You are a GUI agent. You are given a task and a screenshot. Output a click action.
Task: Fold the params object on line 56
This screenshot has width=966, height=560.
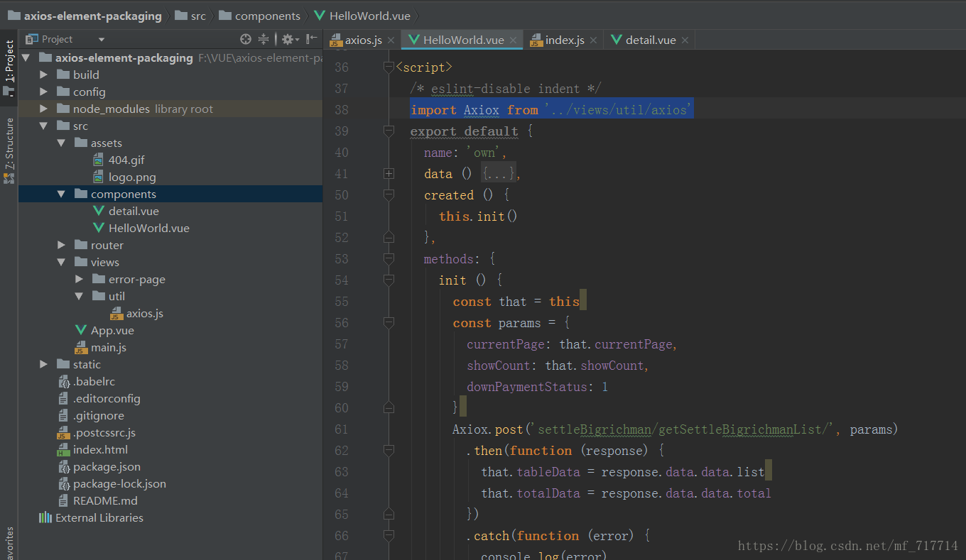[x=389, y=323]
